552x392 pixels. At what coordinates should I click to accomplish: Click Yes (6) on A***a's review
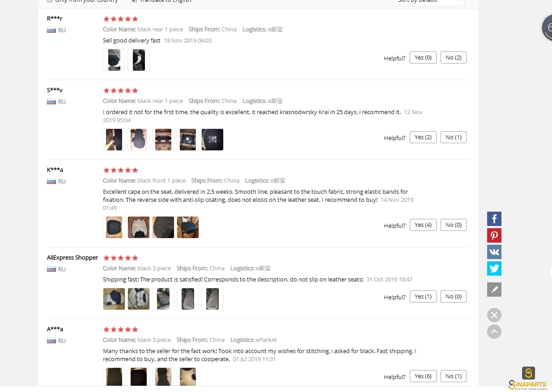pos(423,376)
